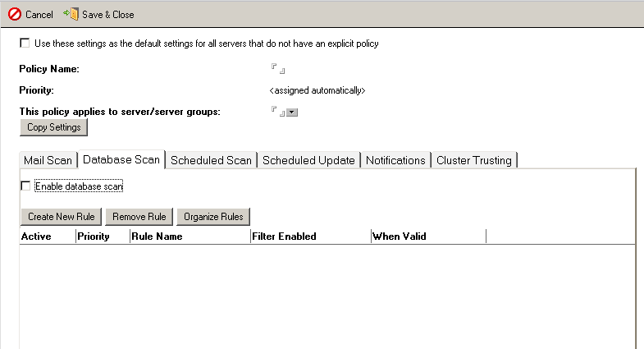This screenshot has width=644, height=349.
Task: Click the server/server groups input field
Action: 277,112
